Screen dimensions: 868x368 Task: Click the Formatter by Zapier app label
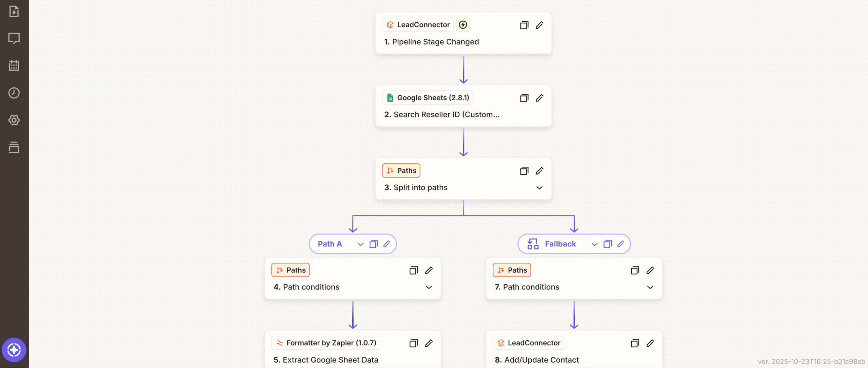click(326, 343)
